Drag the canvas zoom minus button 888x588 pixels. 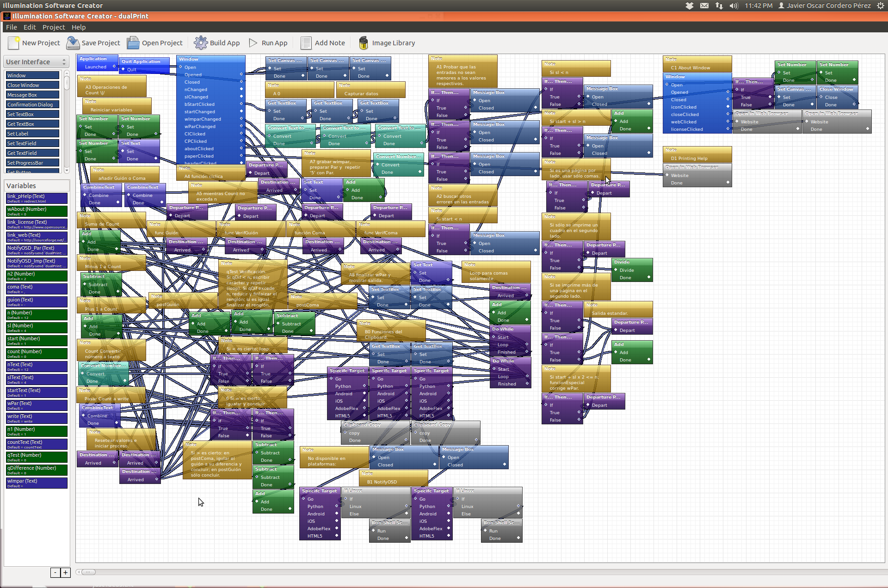55,572
